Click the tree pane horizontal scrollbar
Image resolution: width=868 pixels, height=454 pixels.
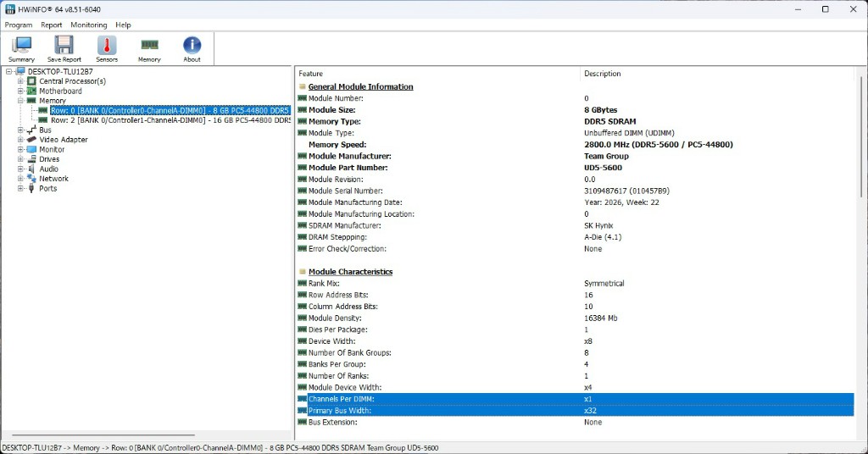coord(103,435)
